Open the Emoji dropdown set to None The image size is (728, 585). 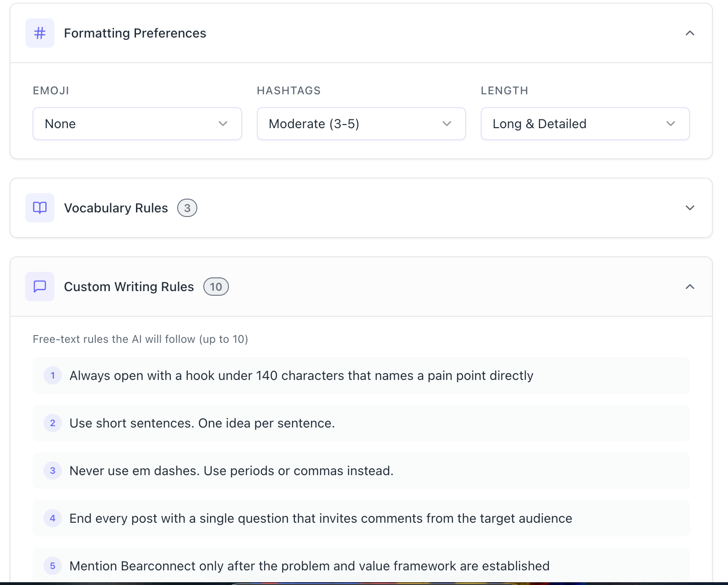pos(137,124)
